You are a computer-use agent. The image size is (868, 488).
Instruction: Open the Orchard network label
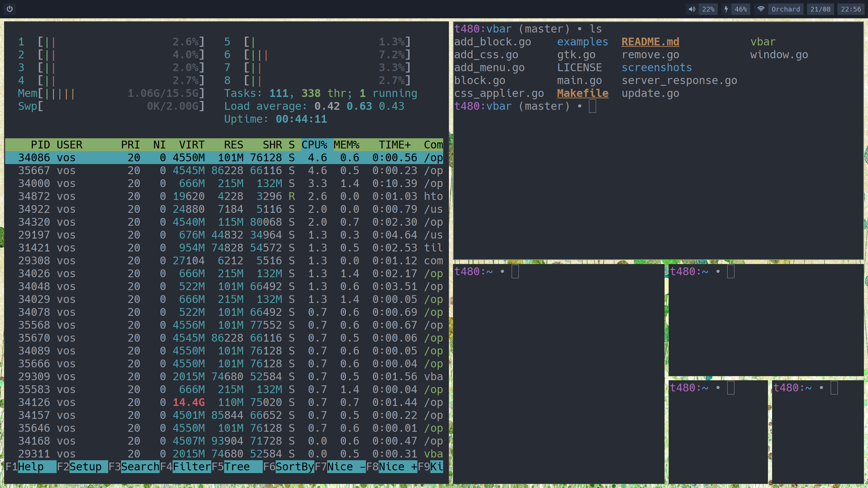coord(786,9)
